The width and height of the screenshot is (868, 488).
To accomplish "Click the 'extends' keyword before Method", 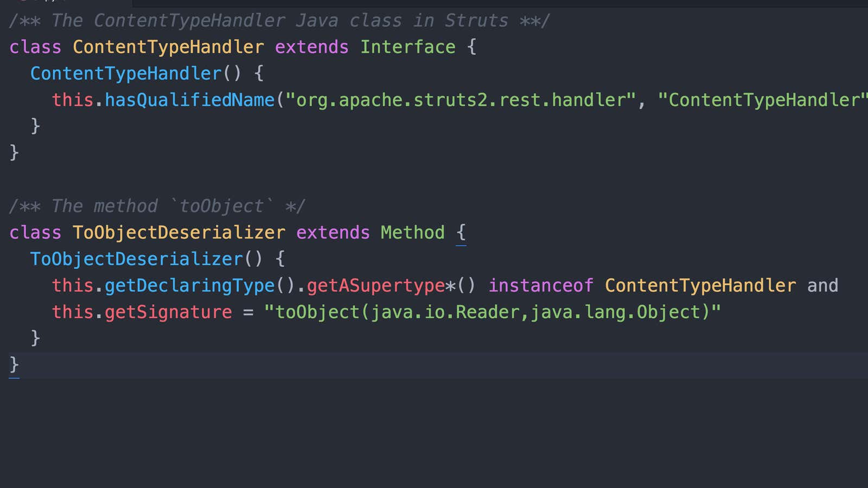I will click(x=333, y=233).
